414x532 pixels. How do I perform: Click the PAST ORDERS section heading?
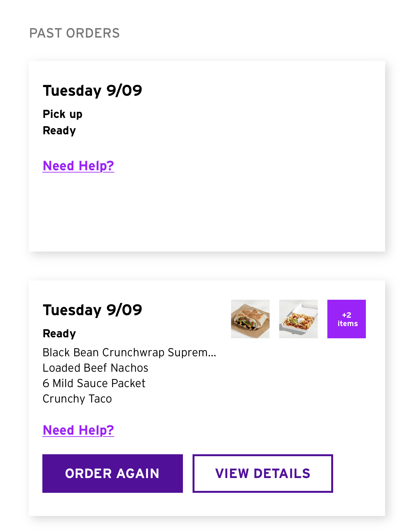tap(74, 33)
